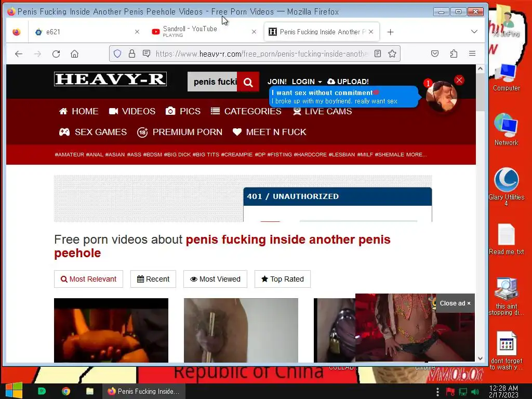Click the Firefox taskbar window button
The height and width of the screenshot is (399, 532).
click(144, 391)
